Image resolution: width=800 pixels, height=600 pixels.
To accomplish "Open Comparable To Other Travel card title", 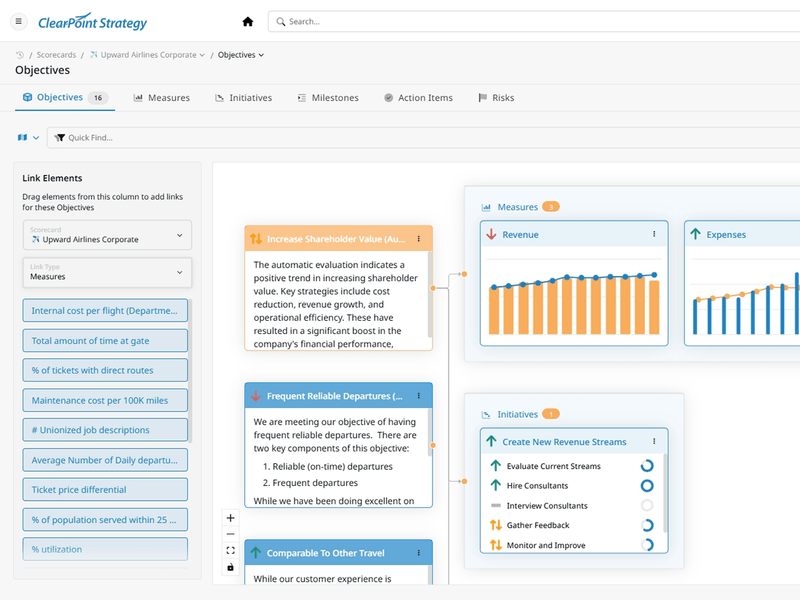I will 326,553.
